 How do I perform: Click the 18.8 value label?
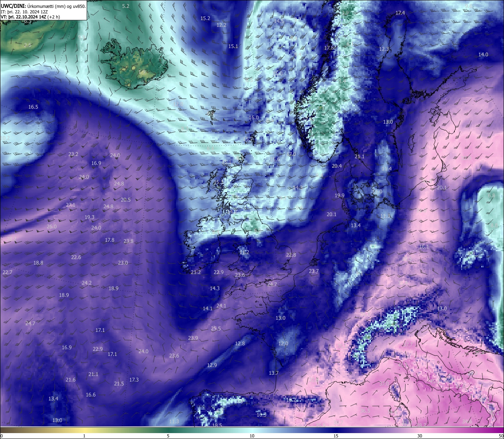(x=38, y=263)
